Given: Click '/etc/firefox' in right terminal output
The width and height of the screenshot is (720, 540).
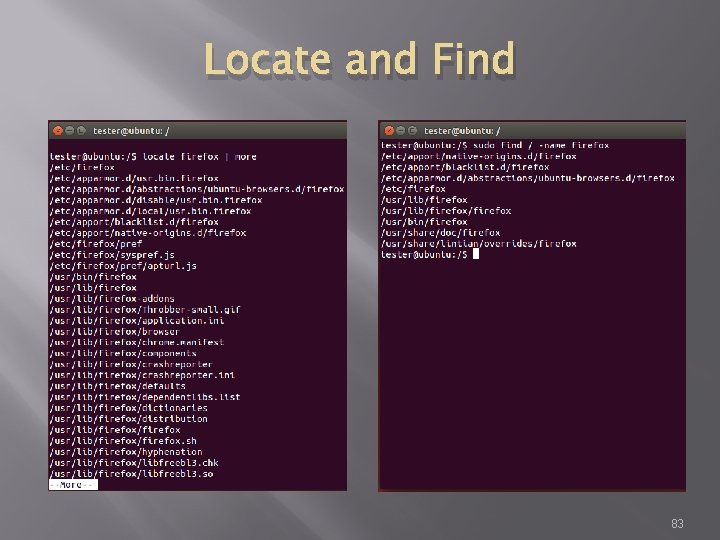Looking at the screenshot, I should pyautogui.click(x=413, y=189).
